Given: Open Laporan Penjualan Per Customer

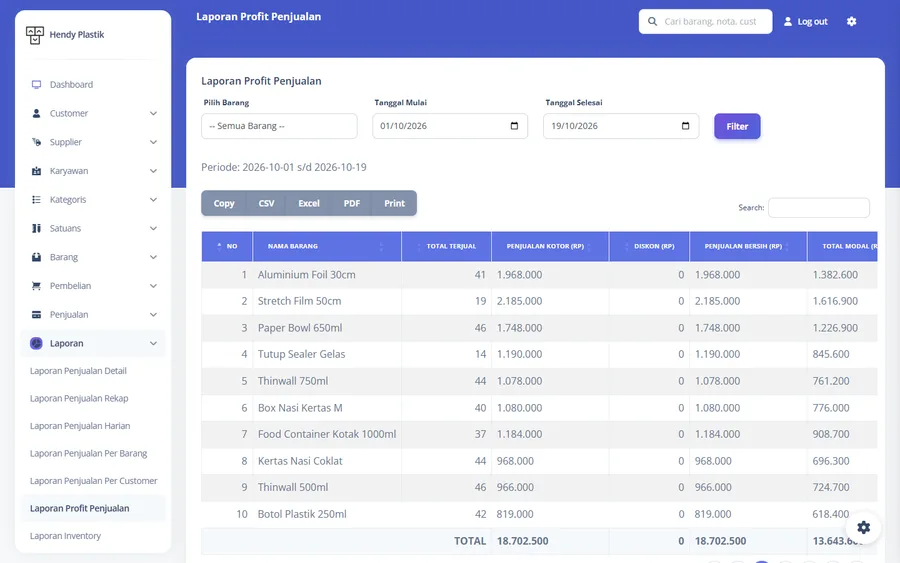Looking at the screenshot, I should click(94, 481).
